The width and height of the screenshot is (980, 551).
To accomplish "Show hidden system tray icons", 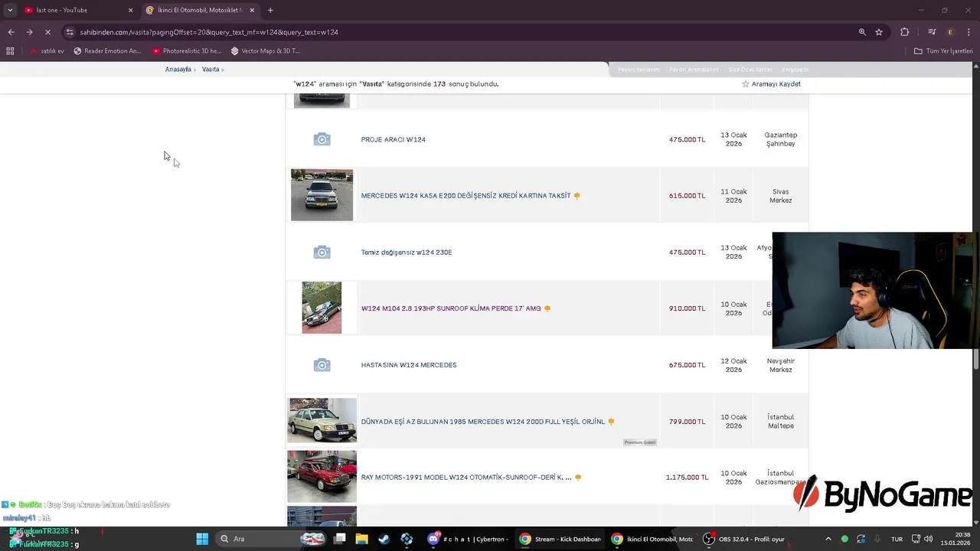I will 828,539.
